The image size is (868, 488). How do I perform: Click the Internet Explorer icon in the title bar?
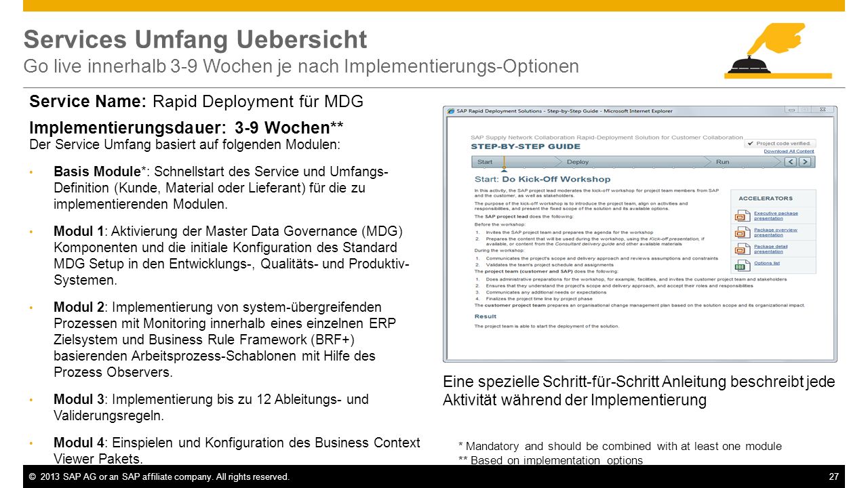pos(451,110)
